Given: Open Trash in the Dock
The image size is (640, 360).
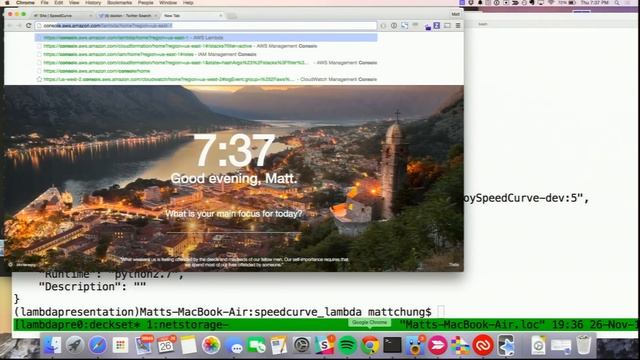Looking at the screenshot, I should click(584, 345).
